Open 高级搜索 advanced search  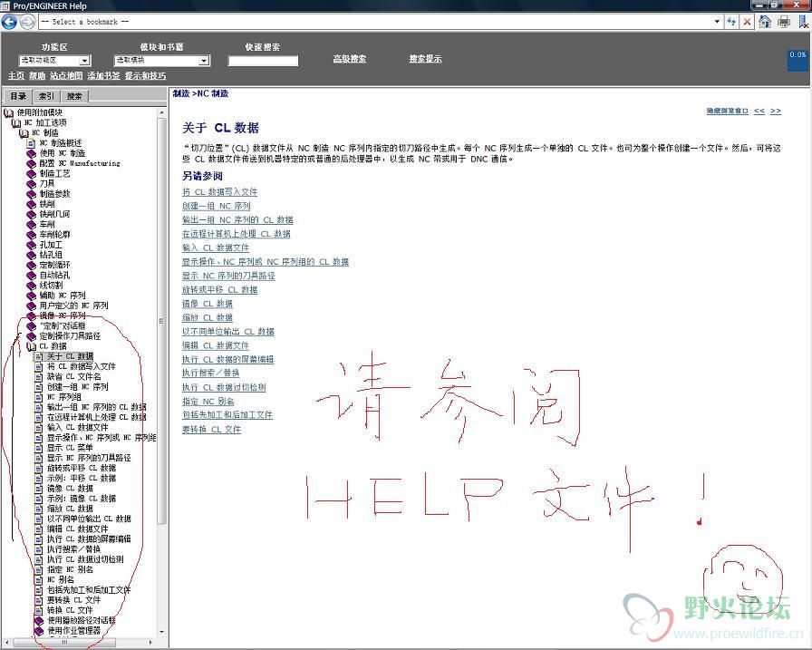click(350, 59)
